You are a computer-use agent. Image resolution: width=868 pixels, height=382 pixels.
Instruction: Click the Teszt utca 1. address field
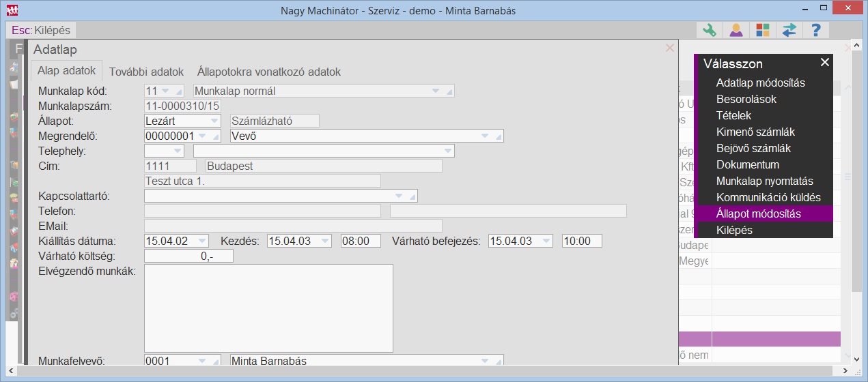point(262,181)
